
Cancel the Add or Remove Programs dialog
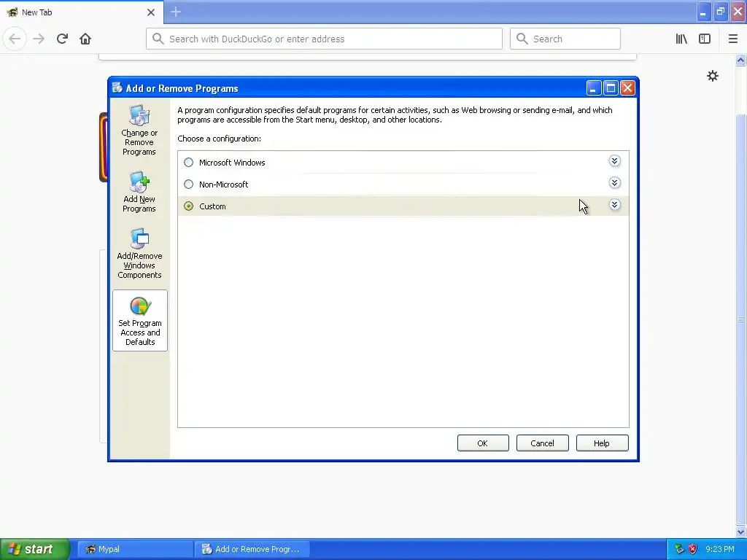[542, 443]
